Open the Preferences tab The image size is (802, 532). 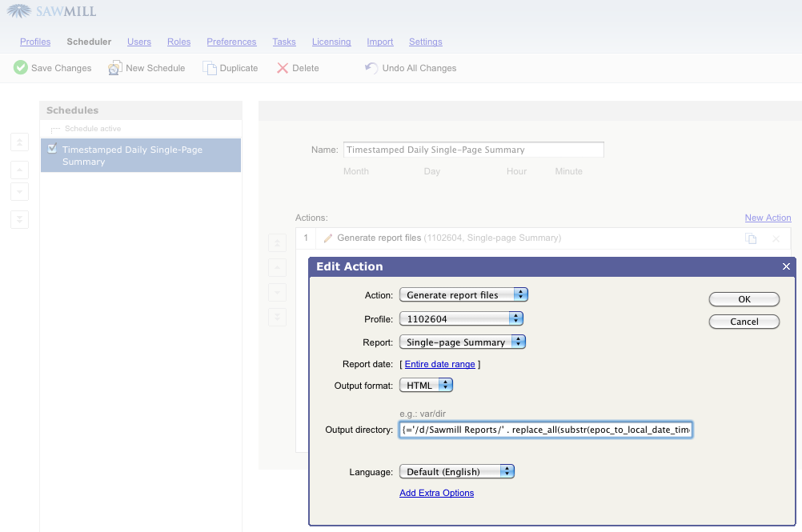click(231, 42)
